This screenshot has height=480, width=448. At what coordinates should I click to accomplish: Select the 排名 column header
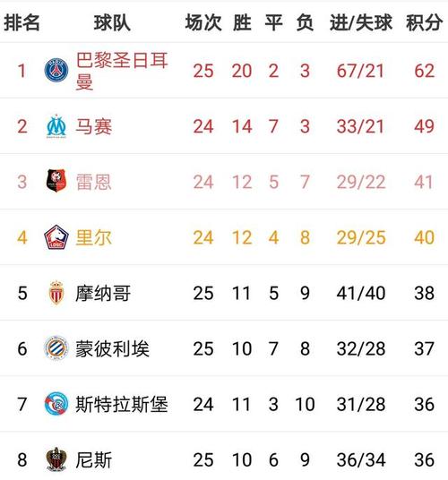coord(22,22)
